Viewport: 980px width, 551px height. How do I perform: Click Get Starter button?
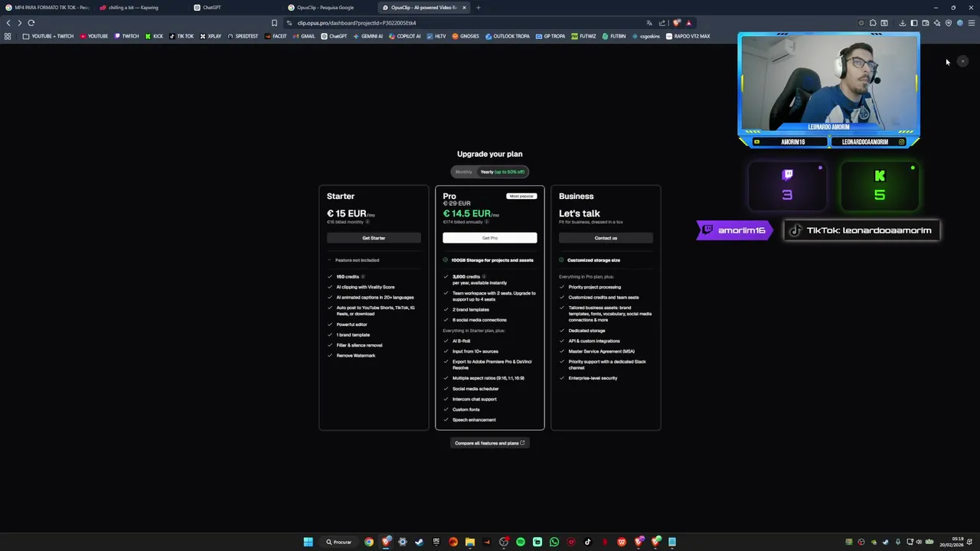coord(374,238)
